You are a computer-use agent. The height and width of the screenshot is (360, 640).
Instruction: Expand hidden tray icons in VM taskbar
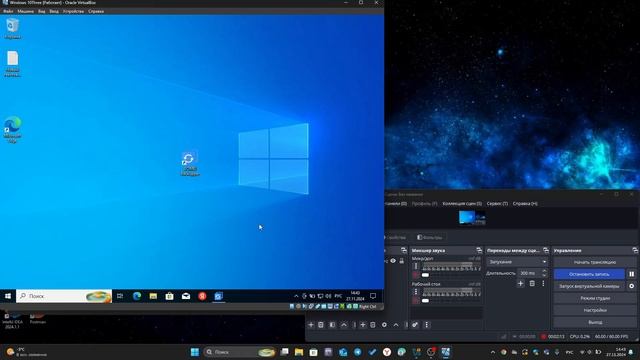[296, 296]
